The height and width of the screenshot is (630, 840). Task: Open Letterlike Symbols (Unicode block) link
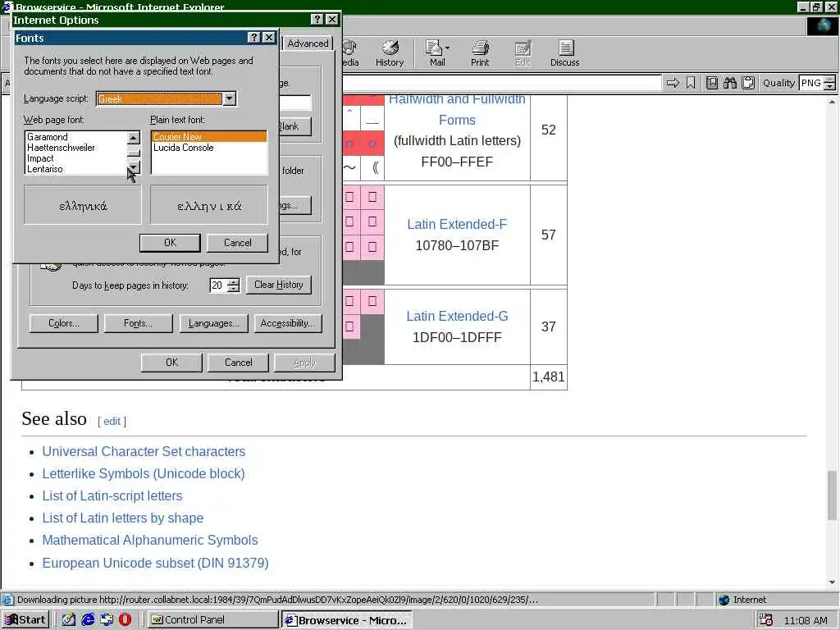[x=144, y=473]
